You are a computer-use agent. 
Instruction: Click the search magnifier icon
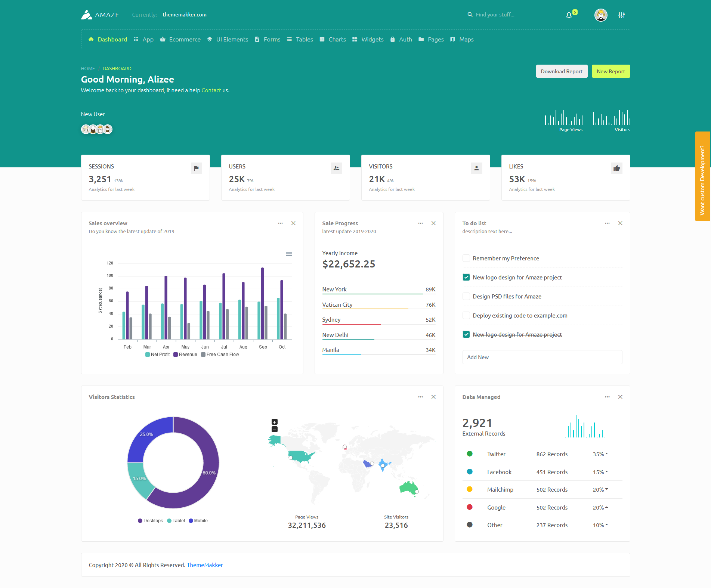[x=470, y=15]
